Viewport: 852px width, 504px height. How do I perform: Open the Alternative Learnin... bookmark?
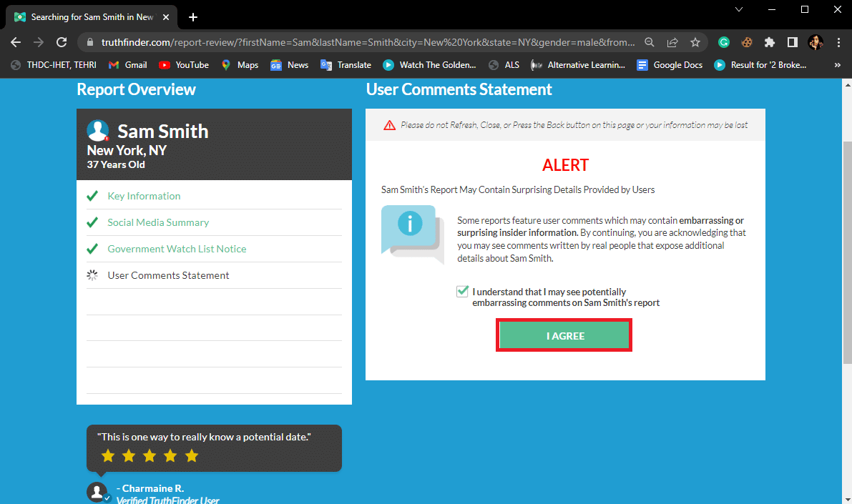pyautogui.click(x=578, y=65)
